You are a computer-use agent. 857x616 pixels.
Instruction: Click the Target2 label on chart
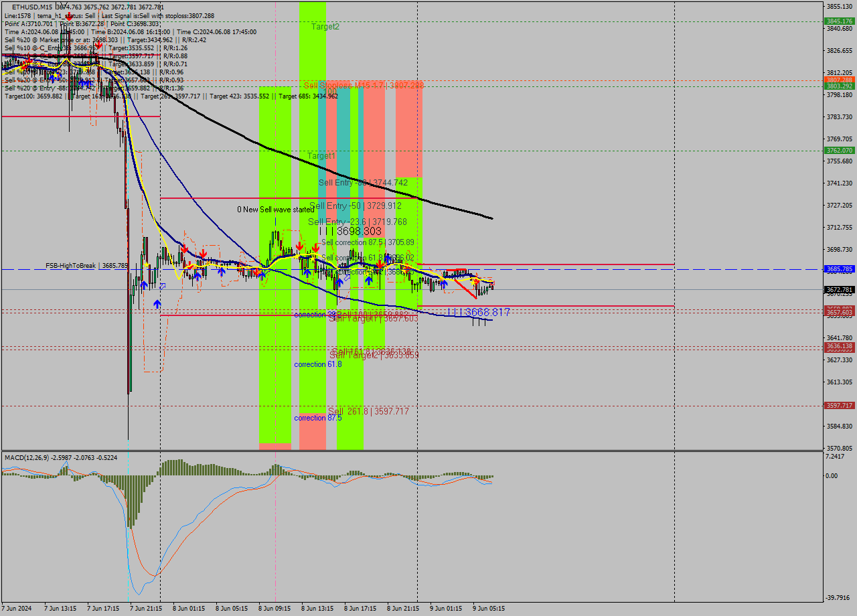[x=325, y=27]
